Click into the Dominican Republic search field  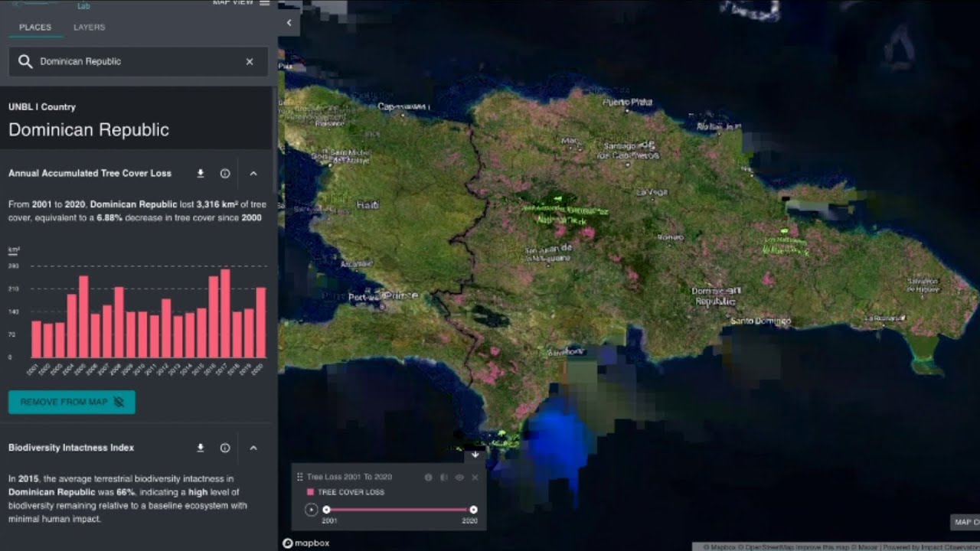138,61
